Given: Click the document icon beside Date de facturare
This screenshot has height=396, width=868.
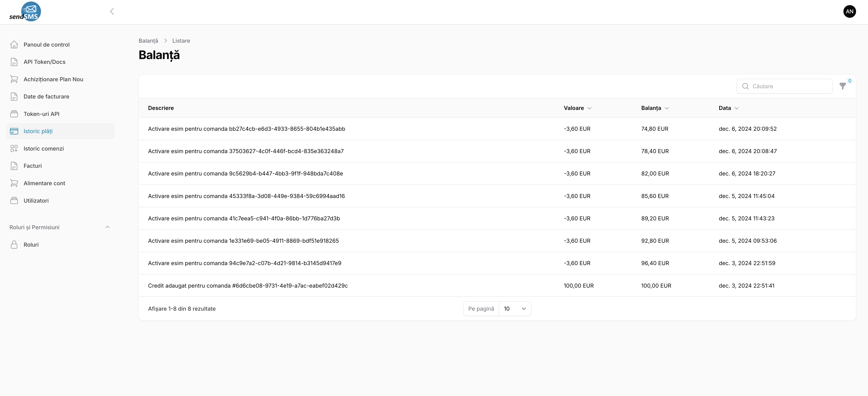Looking at the screenshot, I should pyautogui.click(x=14, y=97).
